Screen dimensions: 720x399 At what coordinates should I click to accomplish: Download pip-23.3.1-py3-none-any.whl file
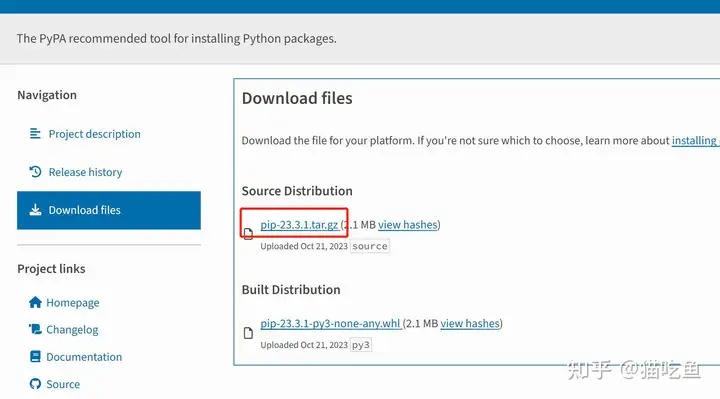point(331,323)
